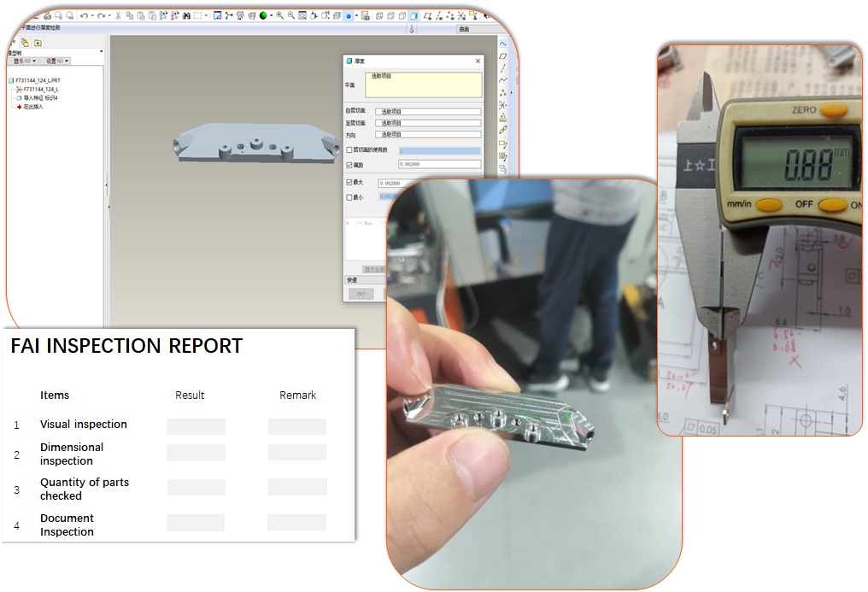Open the 显示 dropdown in model tree
The width and height of the screenshot is (868, 592).
click(x=25, y=61)
